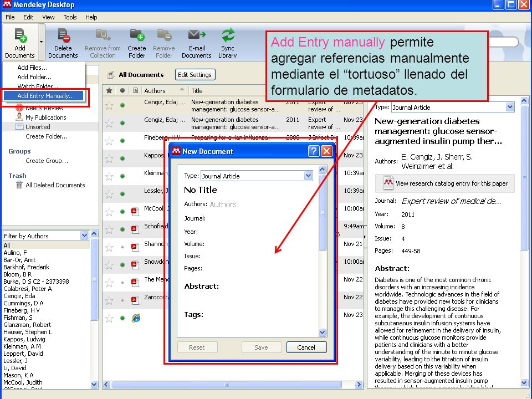Image resolution: width=532 pixels, height=399 pixels.
Task: Select author Barkhof, Frederik in filter list
Action: coord(27,267)
